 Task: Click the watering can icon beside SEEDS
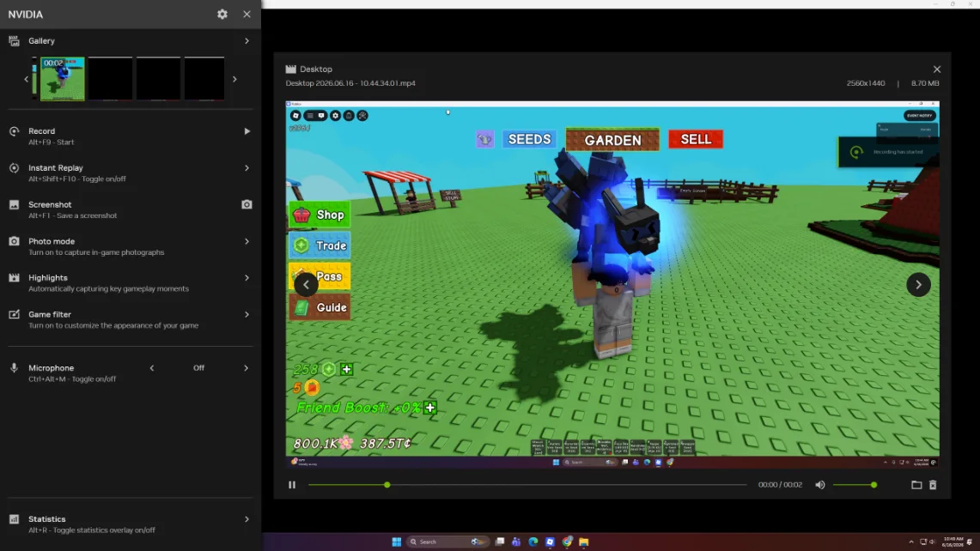[x=485, y=139]
